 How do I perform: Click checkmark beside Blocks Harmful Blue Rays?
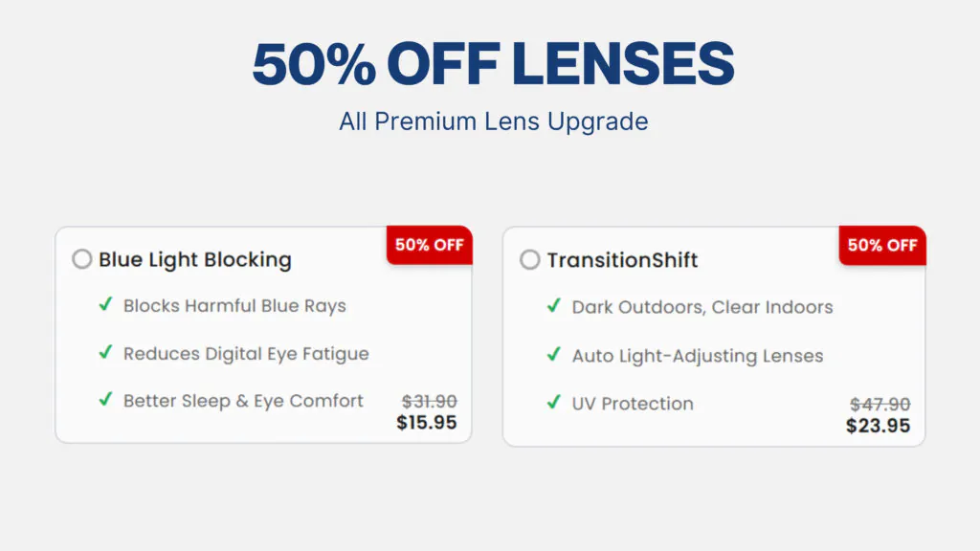click(106, 305)
